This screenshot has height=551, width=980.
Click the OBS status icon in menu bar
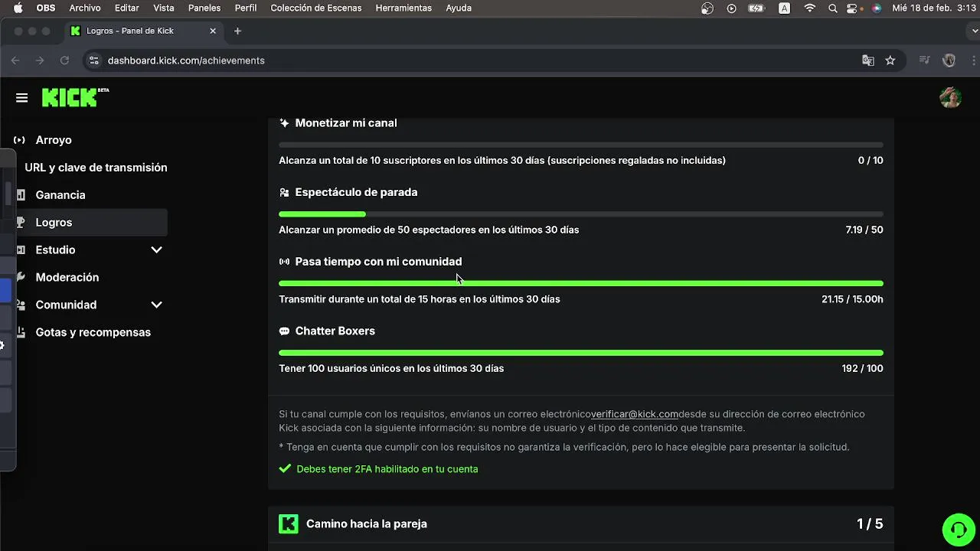tap(707, 8)
